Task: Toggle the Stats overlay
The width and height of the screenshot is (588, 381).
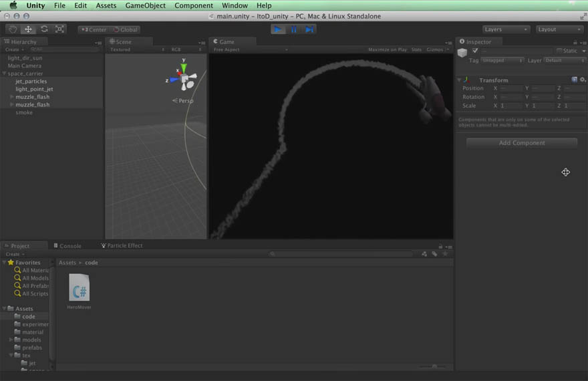Action: tap(416, 49)
